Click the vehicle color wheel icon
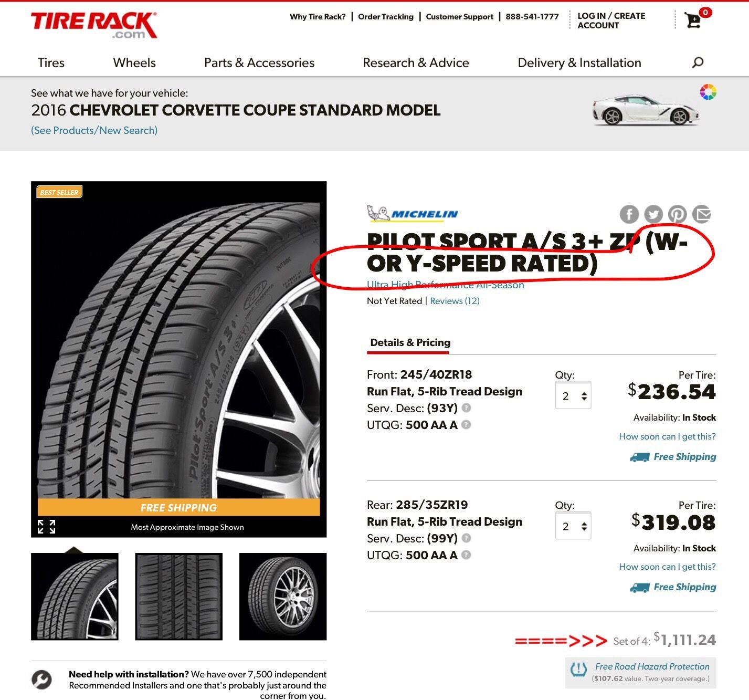The height and width of the screenshot is (700, 749). (x=708, y=92)
